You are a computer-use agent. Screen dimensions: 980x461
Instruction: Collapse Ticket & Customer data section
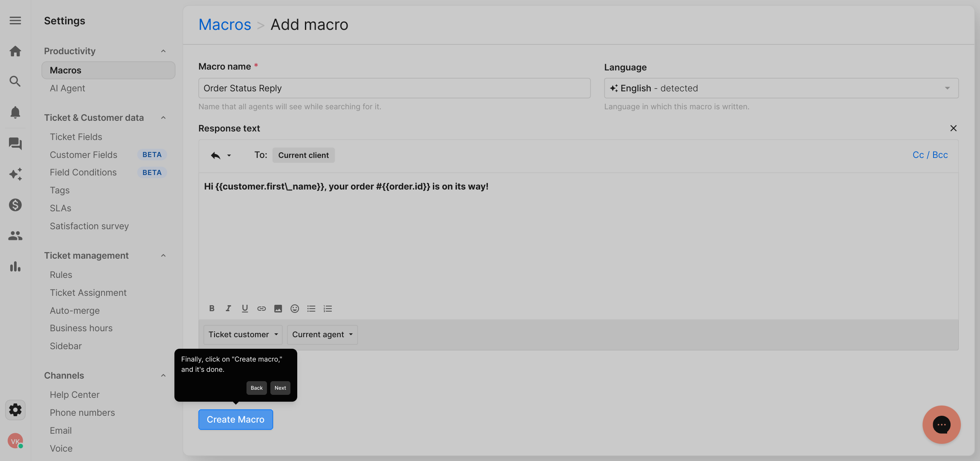coord(163,118)
